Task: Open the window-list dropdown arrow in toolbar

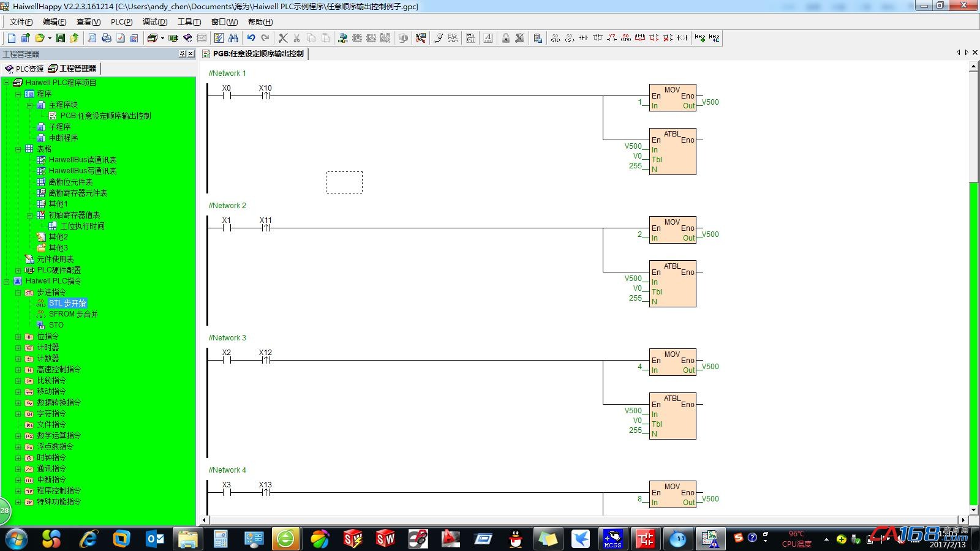Action: (162, 38)
